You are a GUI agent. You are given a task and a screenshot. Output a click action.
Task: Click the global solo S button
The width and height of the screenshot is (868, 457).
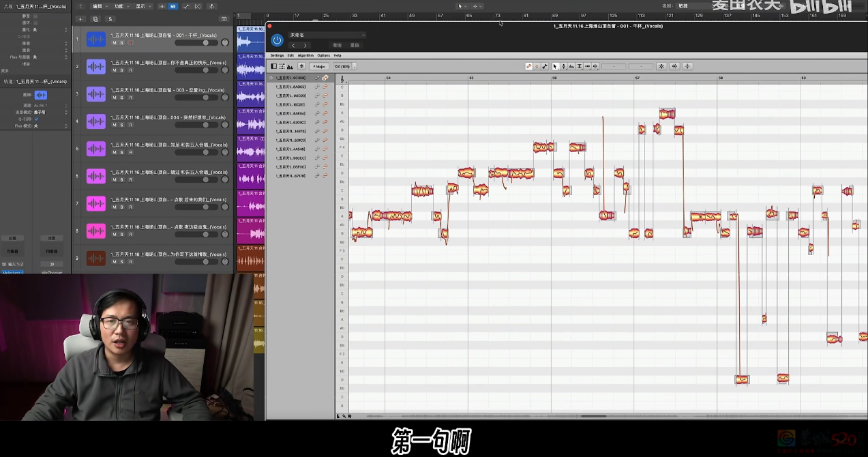110,19
